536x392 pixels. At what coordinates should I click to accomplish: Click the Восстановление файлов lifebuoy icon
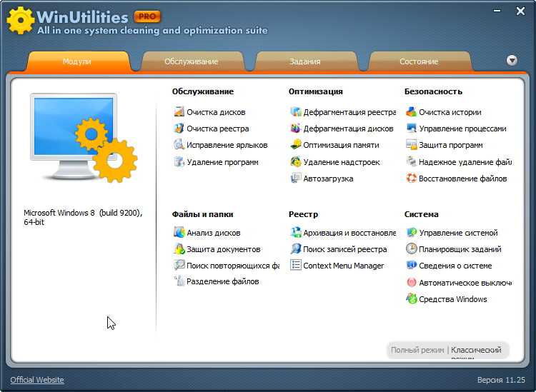click(411, 179)
